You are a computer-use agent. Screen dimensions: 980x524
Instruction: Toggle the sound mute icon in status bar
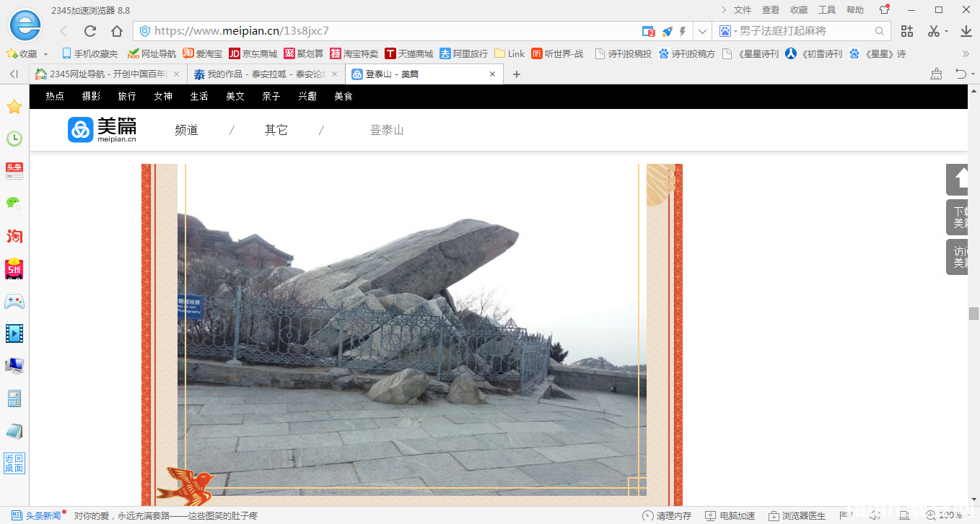click(x=875, y=515)
